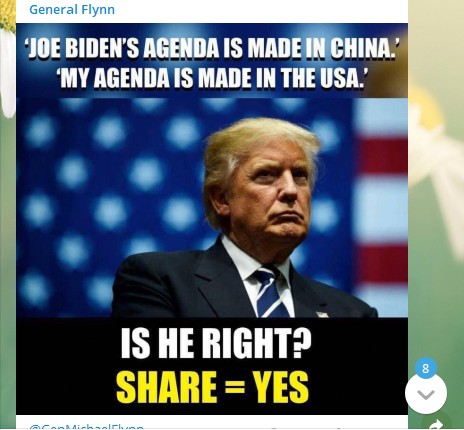Click the striped tie in the photo
Screen dimensions: 464x430
270,293
